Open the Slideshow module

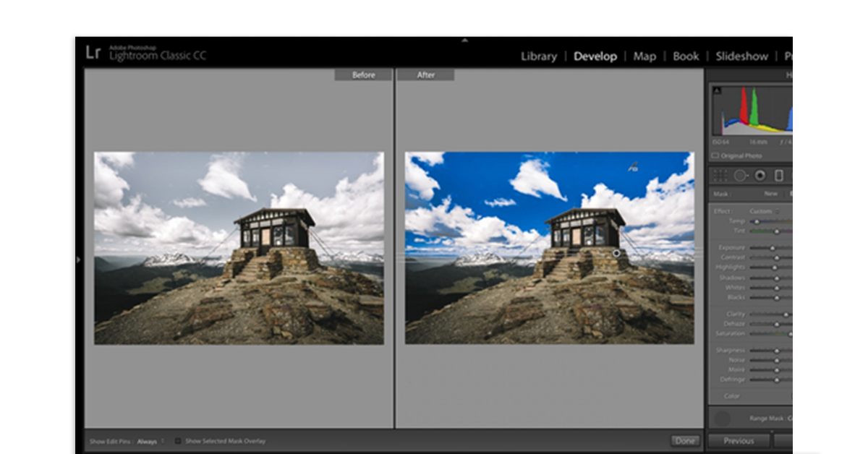coord(742,56)
